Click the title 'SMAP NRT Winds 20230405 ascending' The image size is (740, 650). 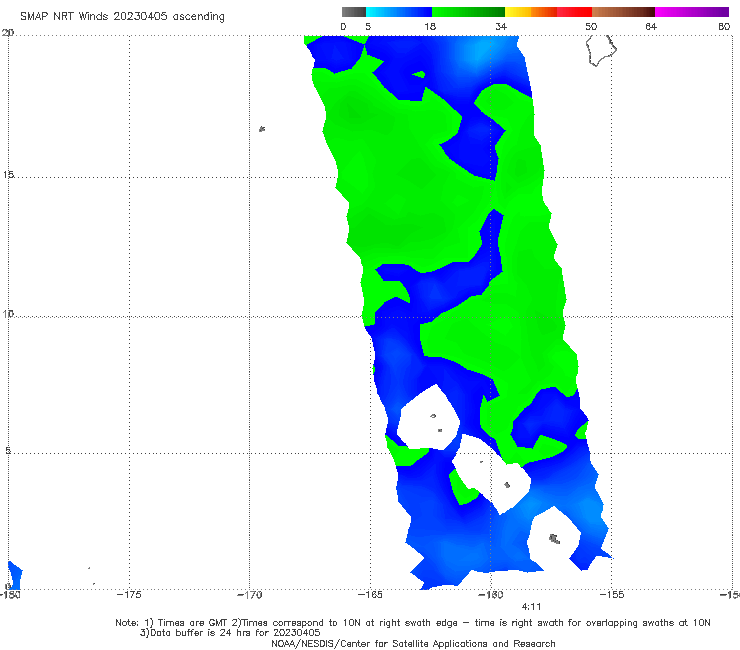[x=122, y=16]
